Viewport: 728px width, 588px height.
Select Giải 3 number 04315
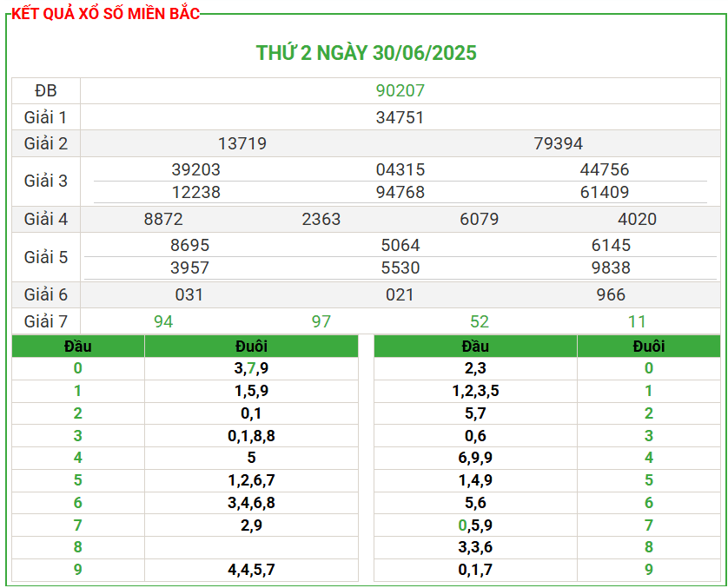[x=400, y=169]
